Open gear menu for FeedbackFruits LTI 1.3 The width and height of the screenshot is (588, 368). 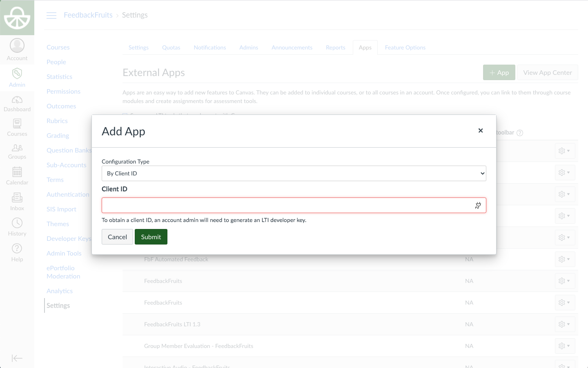click(565, 324)
